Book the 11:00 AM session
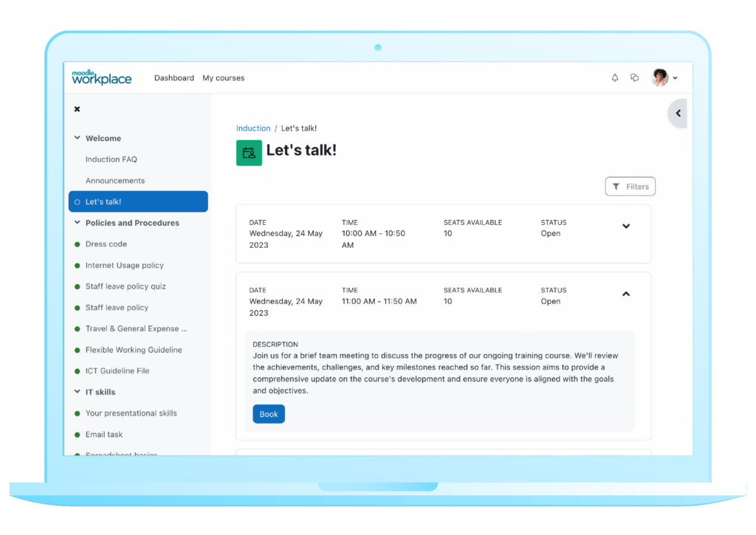This screenshot has width=756, height=535. point(268,414)
